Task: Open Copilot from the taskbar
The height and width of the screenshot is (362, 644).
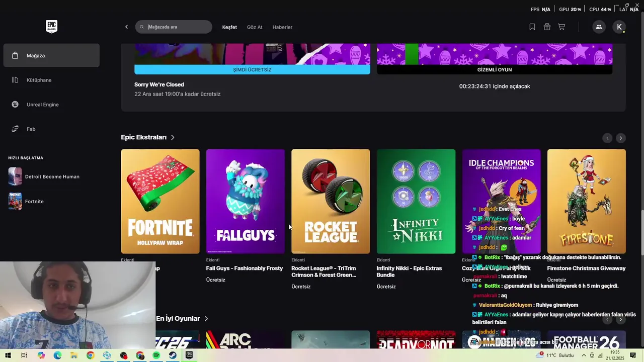Action: 41,355
